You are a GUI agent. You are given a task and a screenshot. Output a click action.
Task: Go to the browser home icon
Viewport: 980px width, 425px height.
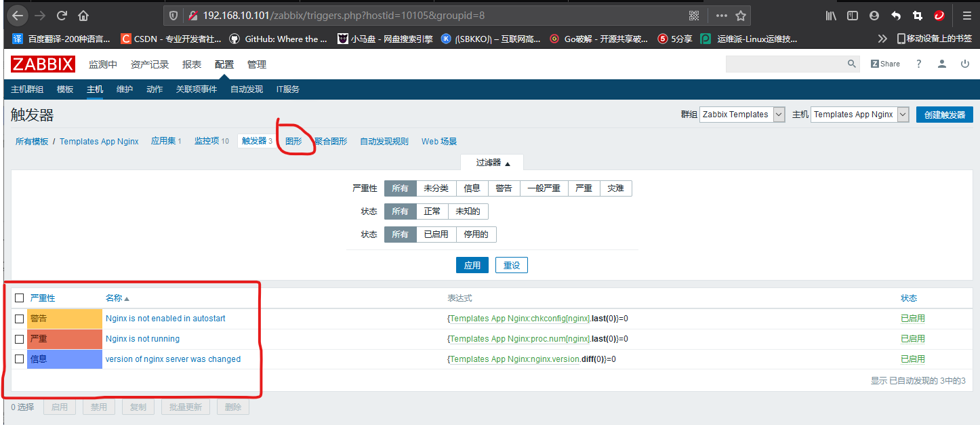tap(83, 15)
